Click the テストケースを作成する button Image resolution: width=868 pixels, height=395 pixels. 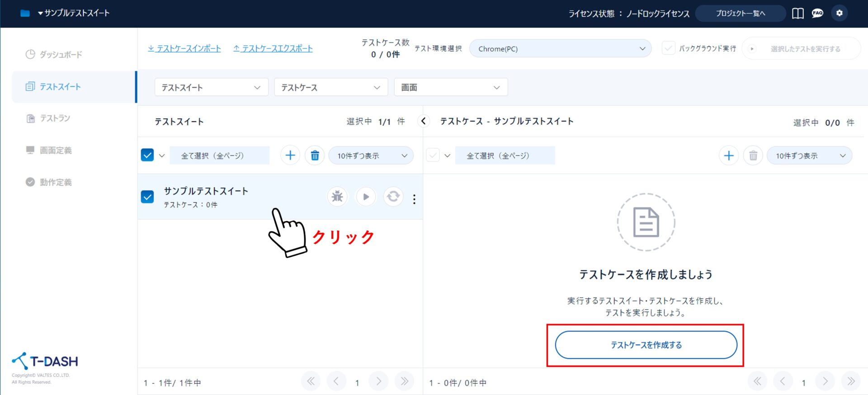tap(646, 345)
